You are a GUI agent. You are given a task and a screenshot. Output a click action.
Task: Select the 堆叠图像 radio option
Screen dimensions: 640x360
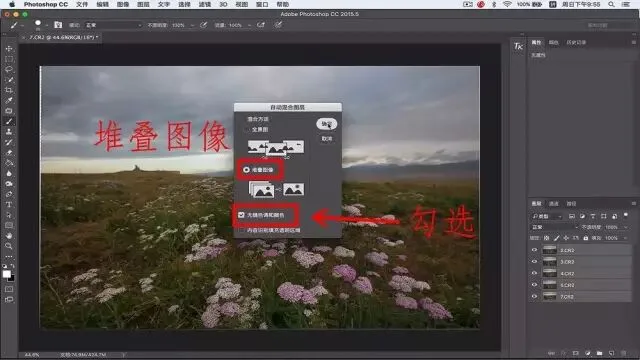click(x=247, y=169)
